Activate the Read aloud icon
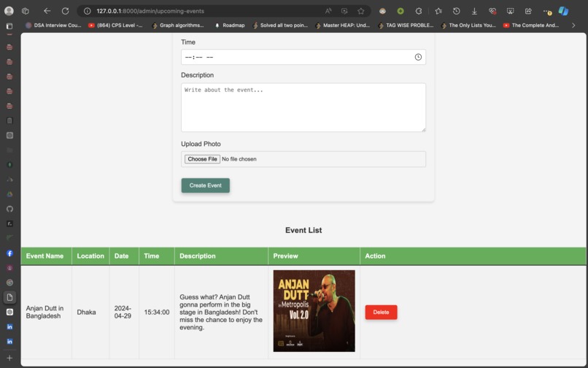This screenshot has height=368, width=588. point(328,11)
